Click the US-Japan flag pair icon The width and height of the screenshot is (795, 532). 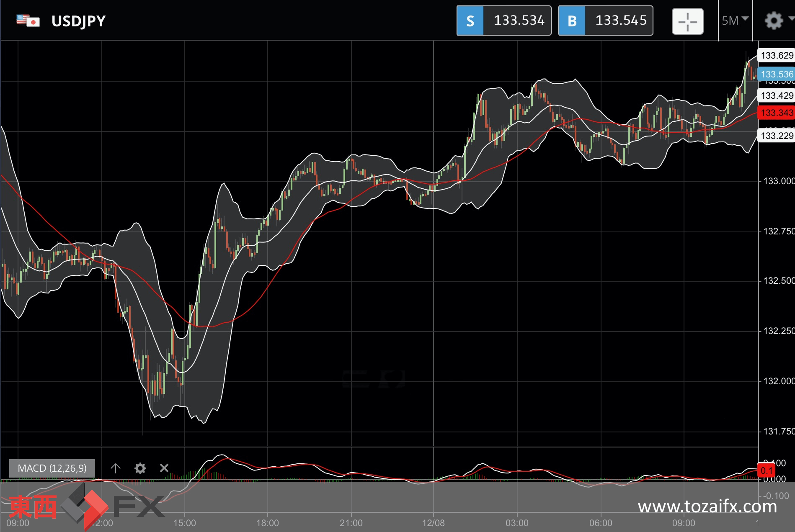pyautogui.click(x=28, y=21)
